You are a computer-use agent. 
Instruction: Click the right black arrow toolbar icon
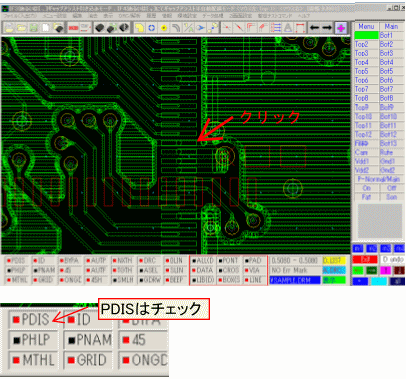(327, 28)
